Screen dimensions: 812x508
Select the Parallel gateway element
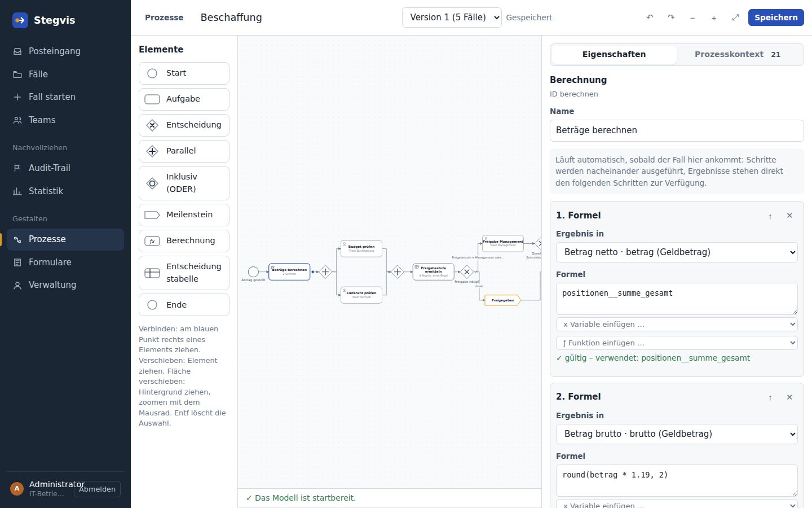(184, 151)
